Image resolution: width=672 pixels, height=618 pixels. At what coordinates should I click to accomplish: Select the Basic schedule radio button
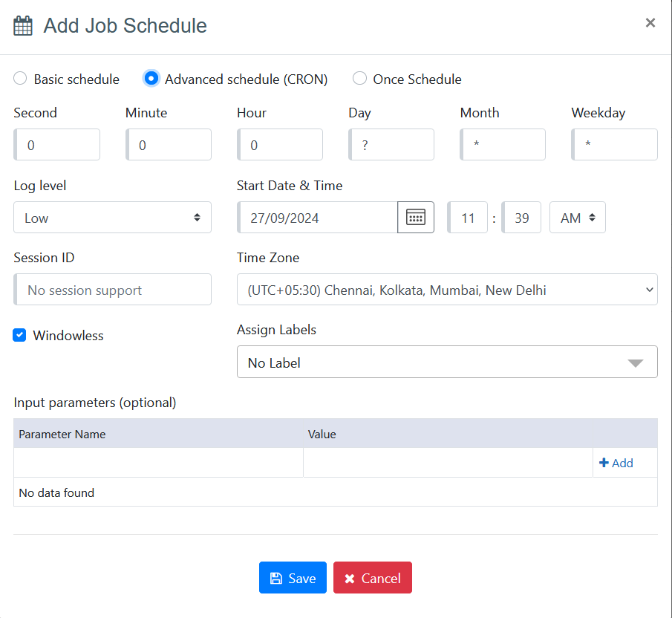(21, 79)
